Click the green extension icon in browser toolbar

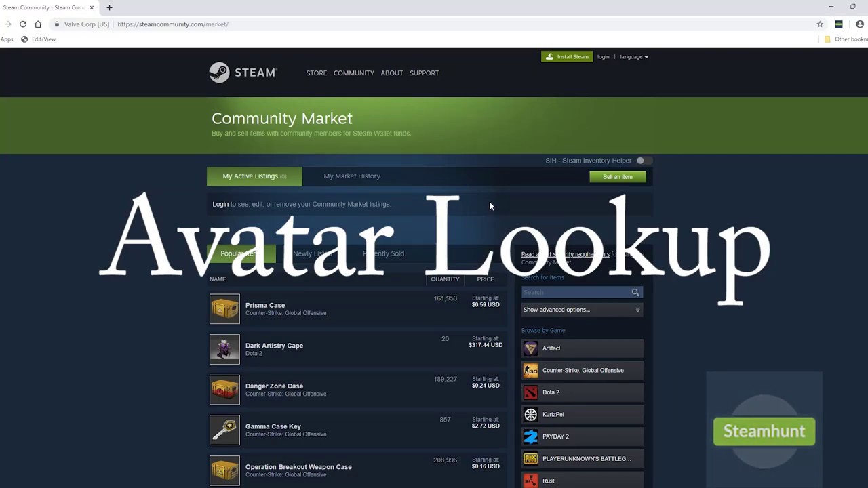coord(839,24)
